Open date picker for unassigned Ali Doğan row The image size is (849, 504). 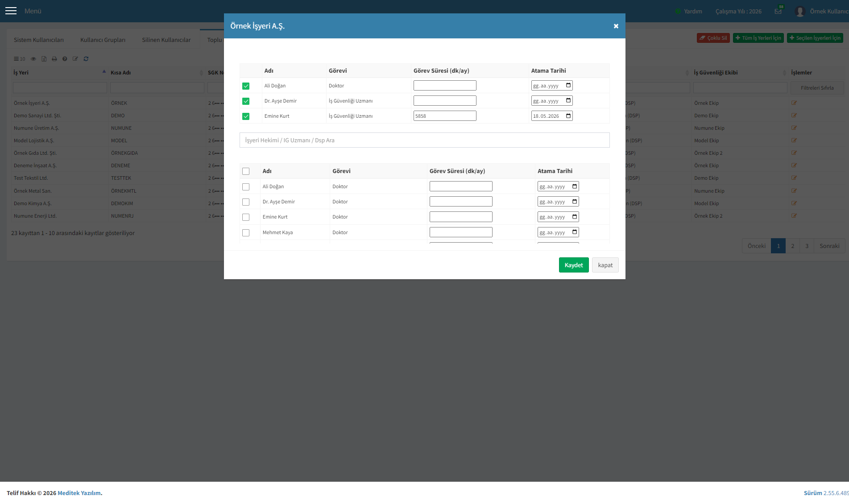[x=575, y=186]
